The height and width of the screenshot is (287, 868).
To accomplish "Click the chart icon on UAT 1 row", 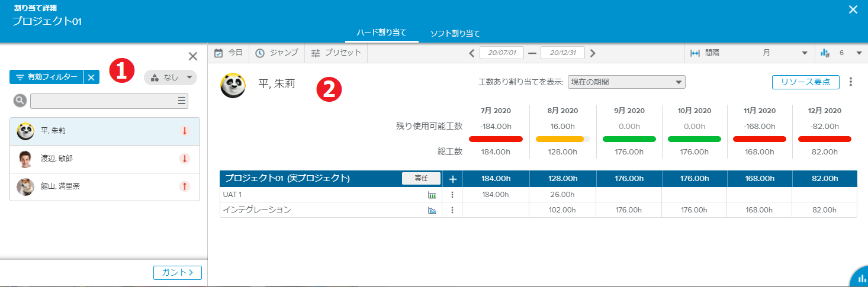I will click(432, 195).
